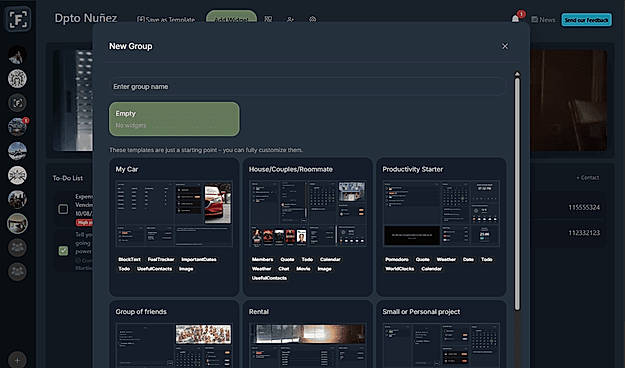The height and width of the screenshot is (368, 625).
Task: Click the plus icon at sidebar bottom
Action: coord(17,360)
